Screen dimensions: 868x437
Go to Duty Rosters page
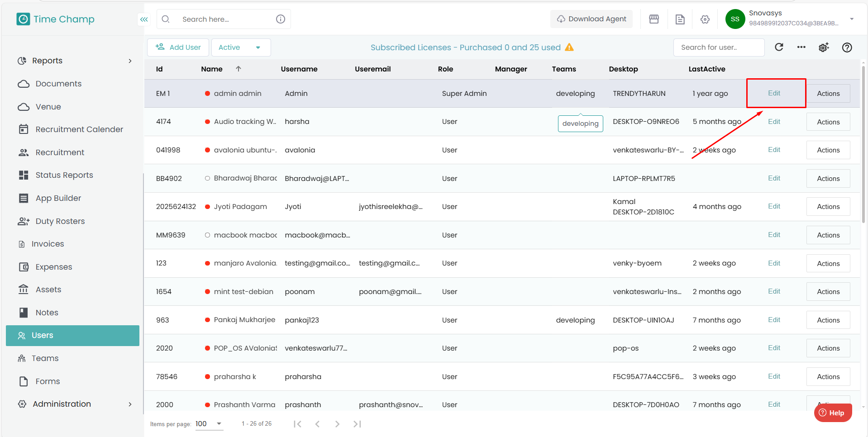(x=60, y=221)
